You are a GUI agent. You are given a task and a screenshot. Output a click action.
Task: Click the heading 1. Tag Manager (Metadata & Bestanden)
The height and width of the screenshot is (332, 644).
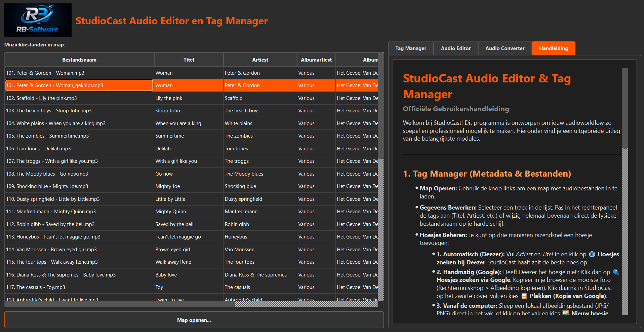pos(487,174)
